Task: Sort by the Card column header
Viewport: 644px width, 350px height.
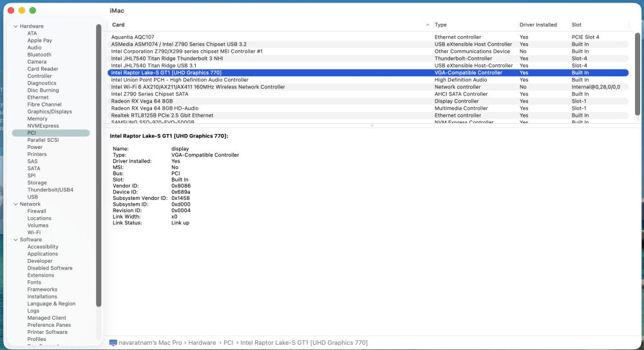Action: point(118,24)
